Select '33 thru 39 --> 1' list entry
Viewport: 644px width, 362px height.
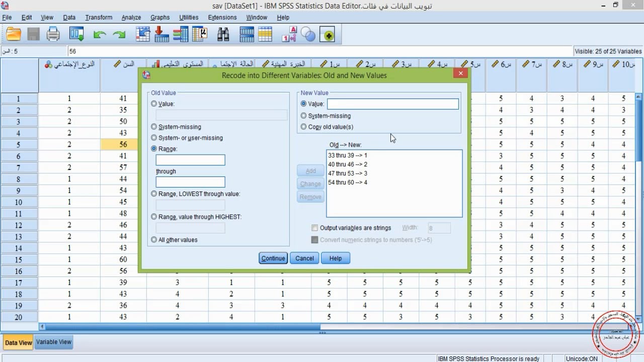348,155
